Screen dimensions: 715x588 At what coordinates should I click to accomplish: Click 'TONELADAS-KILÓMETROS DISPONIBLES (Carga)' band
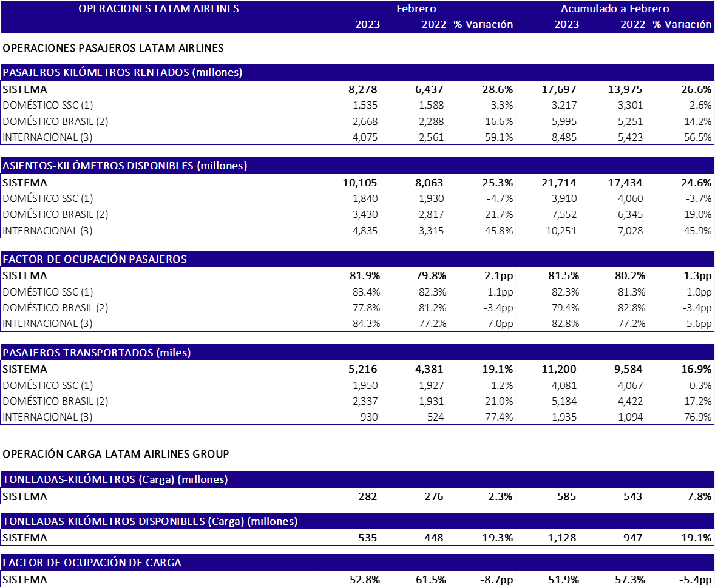coord(357,521)
